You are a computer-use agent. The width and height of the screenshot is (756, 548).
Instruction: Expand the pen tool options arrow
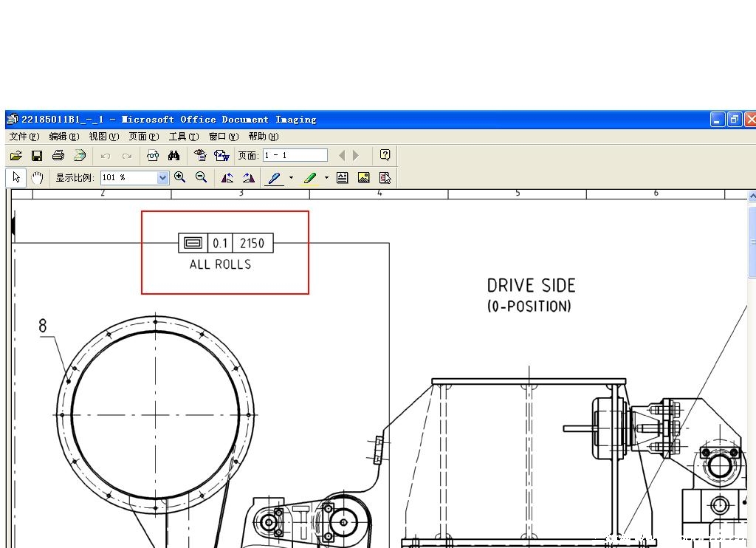pyautogui.click(x=291, y=177)
